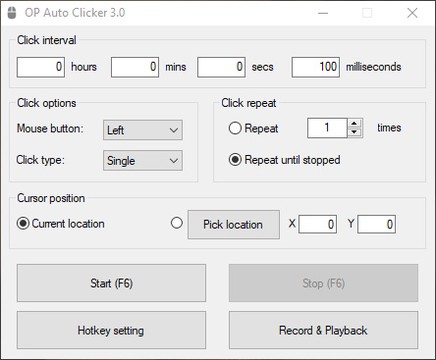The height and width of the screenshot is (360, 436).
Task: Click the 'times' label text
Action: [x=389, y=128]
